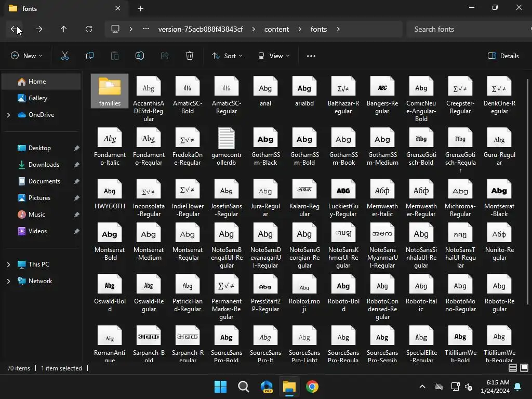
Task: Open the See more ellipsis menu
Action: 311,56
